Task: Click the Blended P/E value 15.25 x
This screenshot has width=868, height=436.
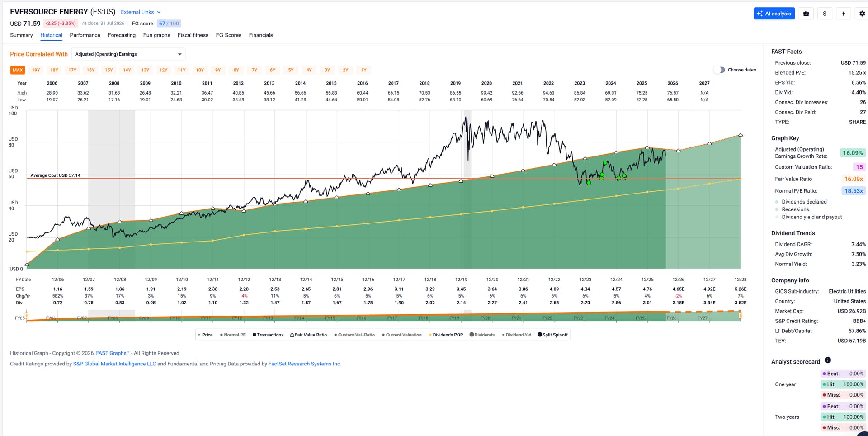Action: point(857,73)
